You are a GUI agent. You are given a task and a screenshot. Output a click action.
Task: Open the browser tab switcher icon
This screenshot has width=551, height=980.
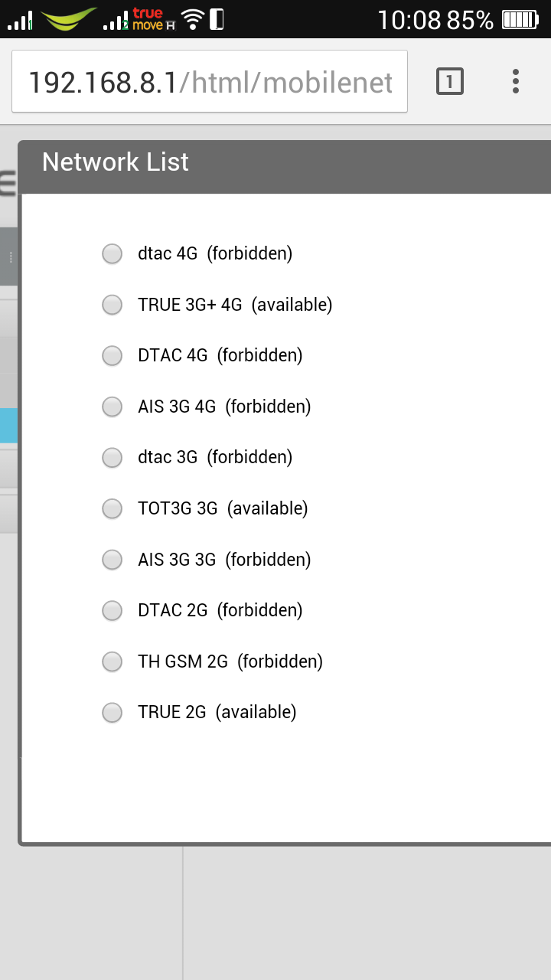click(450, 81)
